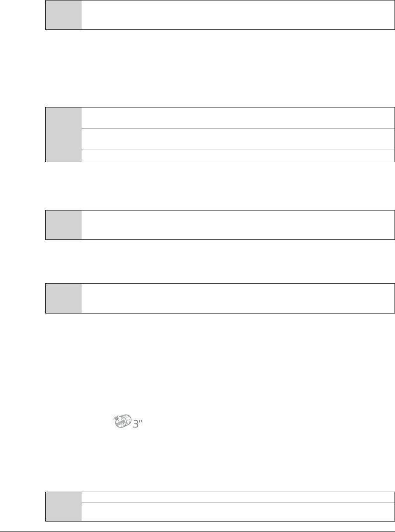Click the white cell of the topmost box
This screenshot has height=532, width=395.
coord(238,15)
